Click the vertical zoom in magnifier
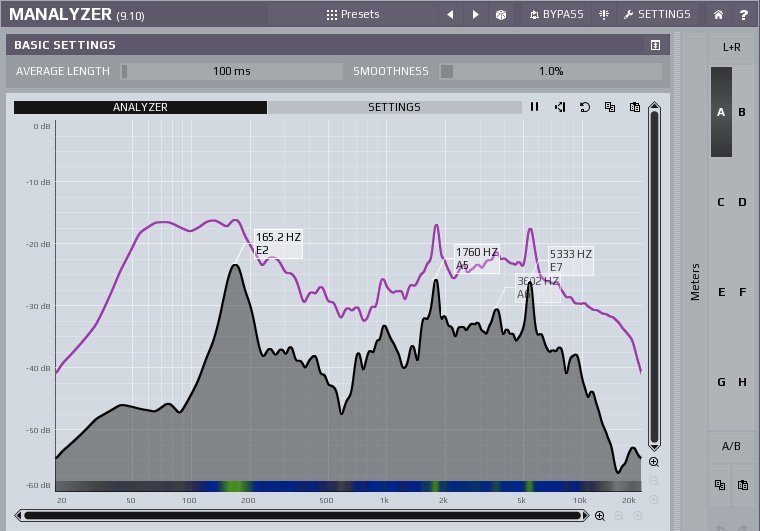Image resolution: width=760 pixels, height=531 pixels. (x=654, y=462)
